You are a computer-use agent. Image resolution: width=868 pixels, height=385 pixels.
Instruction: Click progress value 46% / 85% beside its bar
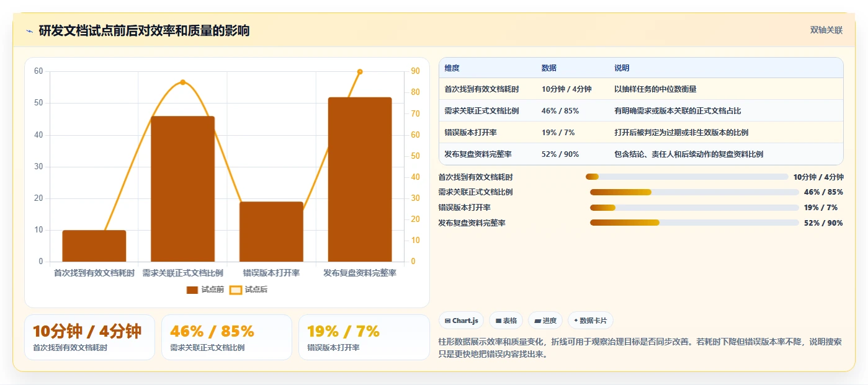click(823, 192)
